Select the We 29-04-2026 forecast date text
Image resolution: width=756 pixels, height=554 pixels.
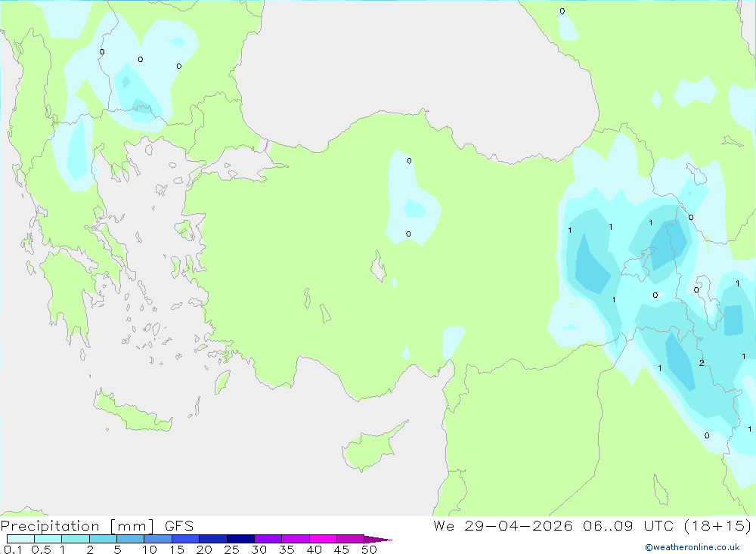pyautogui.click(x=503, y=525)
